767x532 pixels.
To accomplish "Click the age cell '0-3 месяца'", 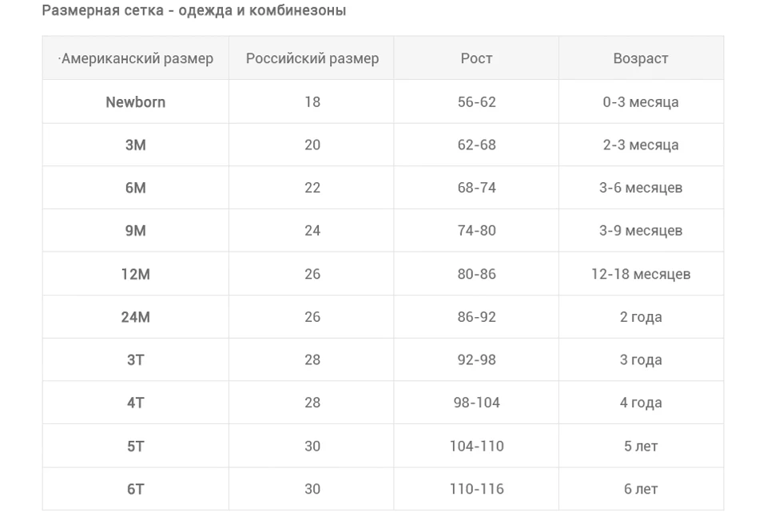I will coord(641,101).
